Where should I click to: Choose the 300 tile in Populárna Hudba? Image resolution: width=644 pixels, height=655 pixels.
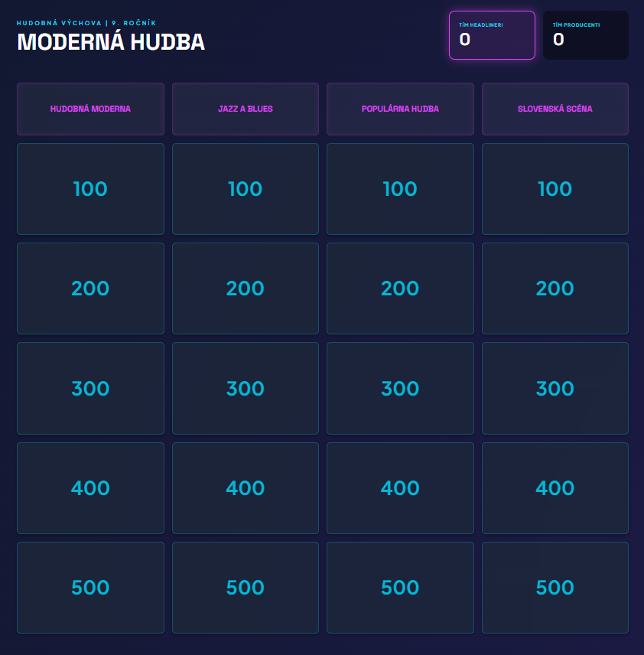pyautogui.click(x=400, y=388)
